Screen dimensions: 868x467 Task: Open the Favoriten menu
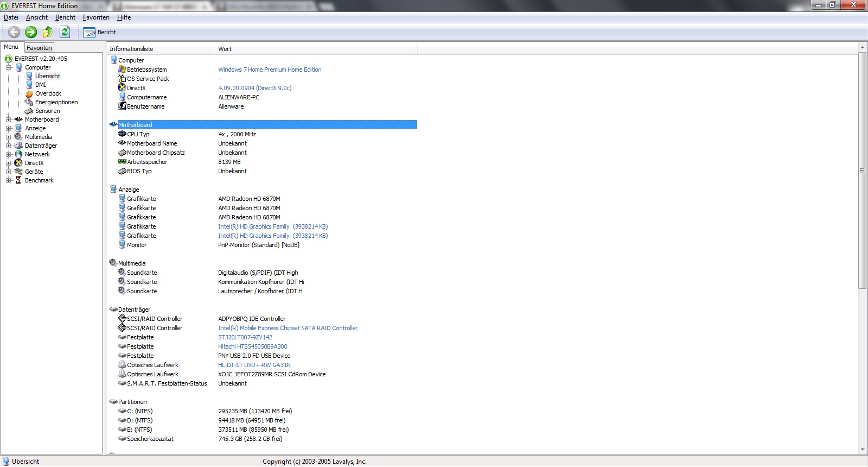pos(96,17)
